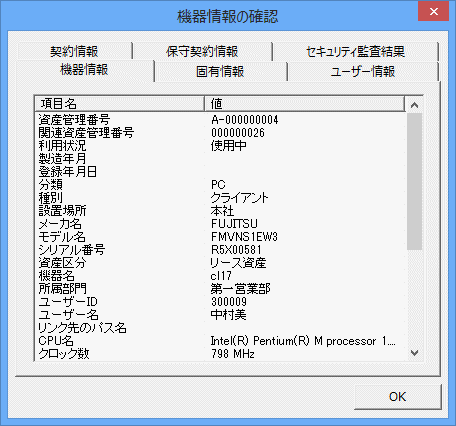Click the value リース資産

pyautogui.click(x=238, y=263)
